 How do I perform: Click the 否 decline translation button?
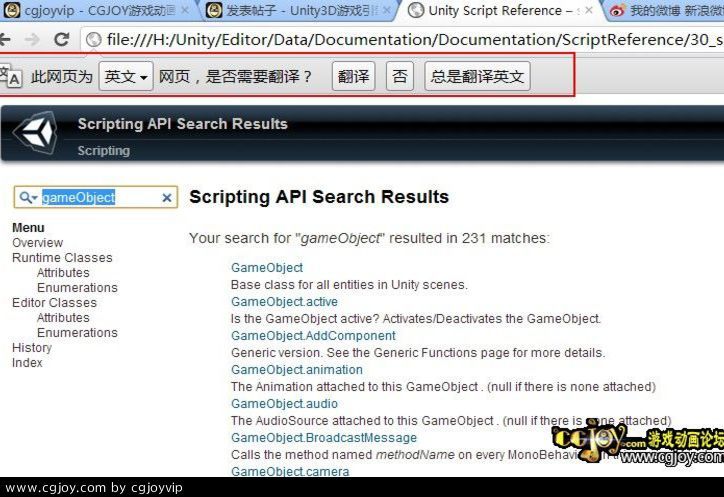400,76
